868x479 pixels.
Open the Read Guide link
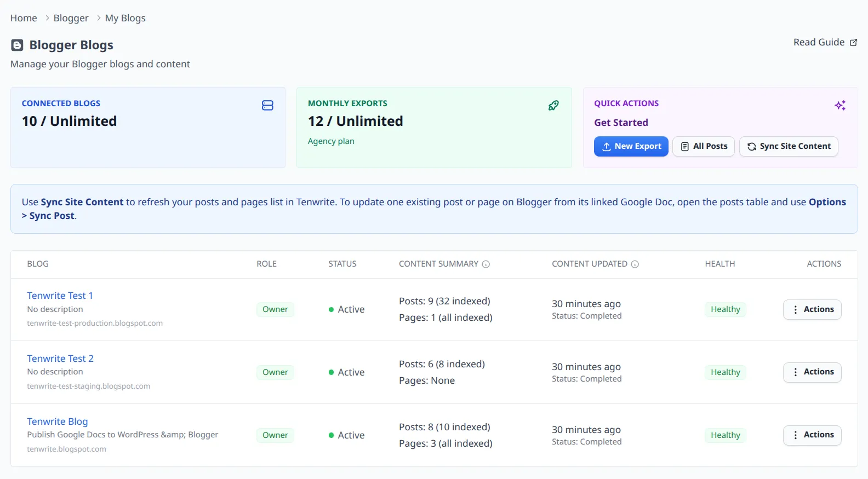[x=825, y=42]
